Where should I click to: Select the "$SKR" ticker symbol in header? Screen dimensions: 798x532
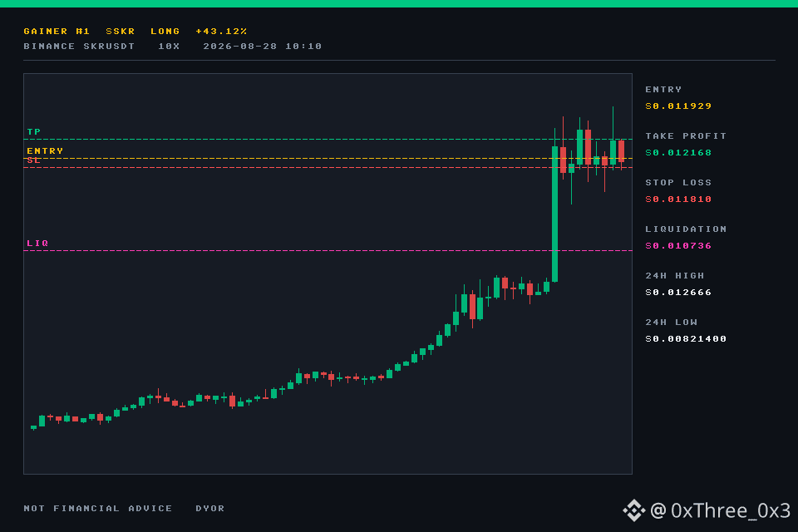click(120, 31)
